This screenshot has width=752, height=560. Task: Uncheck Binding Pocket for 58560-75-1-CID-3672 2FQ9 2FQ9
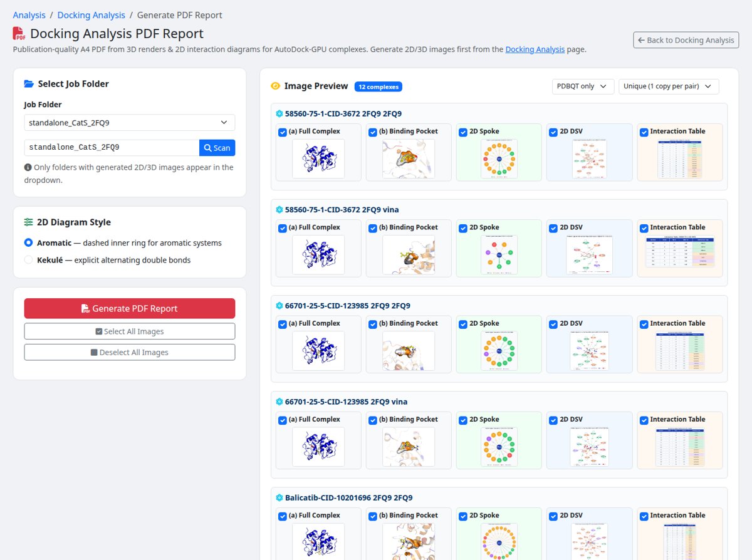coord(373,132)
